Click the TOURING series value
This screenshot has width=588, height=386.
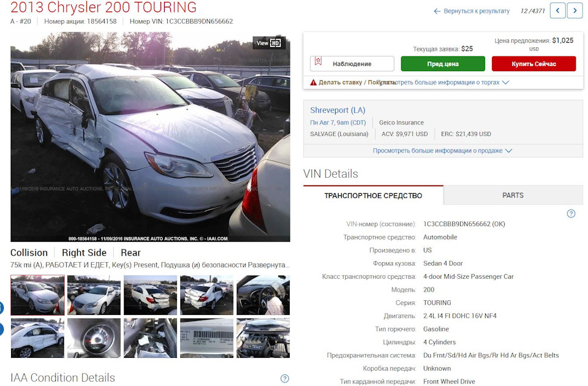(437, 303)
